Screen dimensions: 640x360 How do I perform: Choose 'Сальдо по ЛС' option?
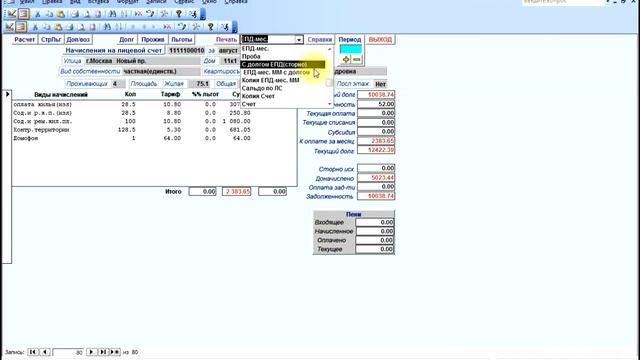pyautogui.click(x=262, y=88)
